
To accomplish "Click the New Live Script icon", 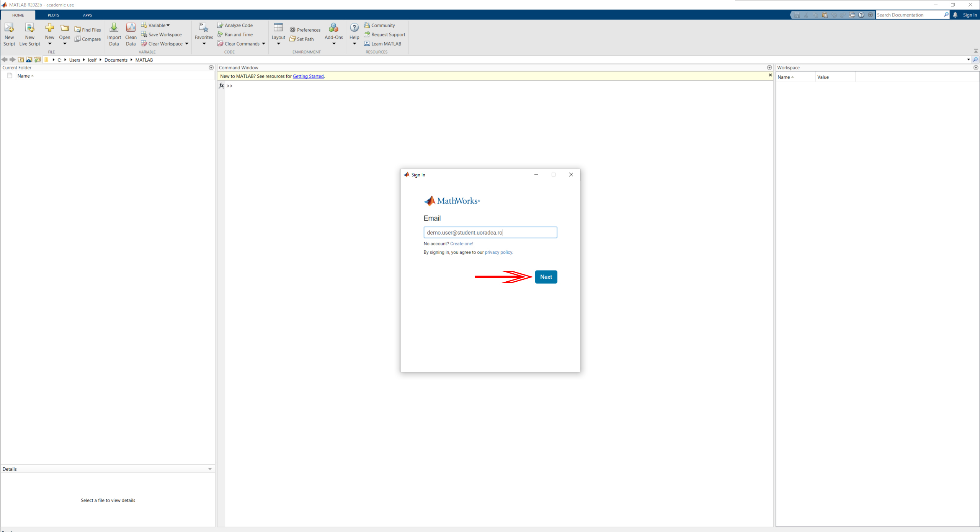I will point(29,28).
